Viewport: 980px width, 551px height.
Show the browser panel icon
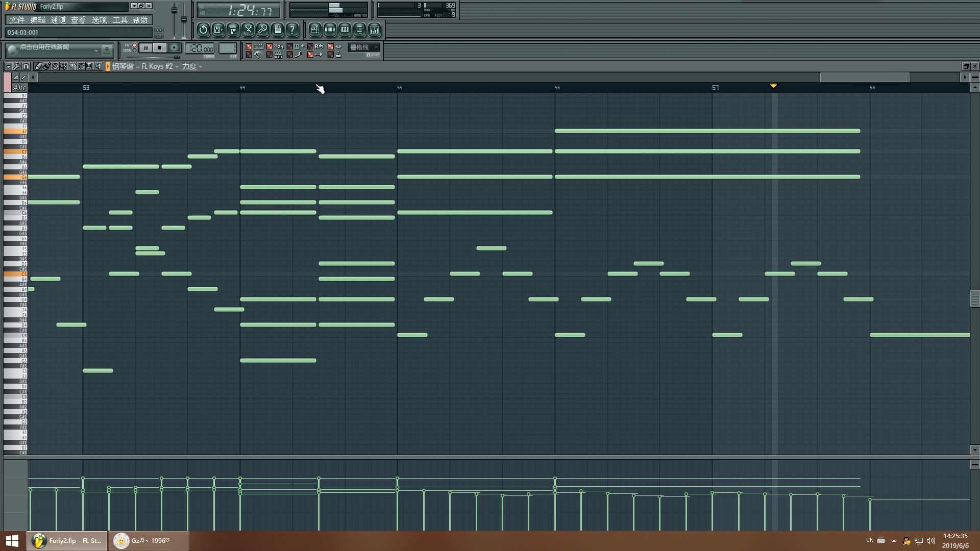(x=359, y=30)
